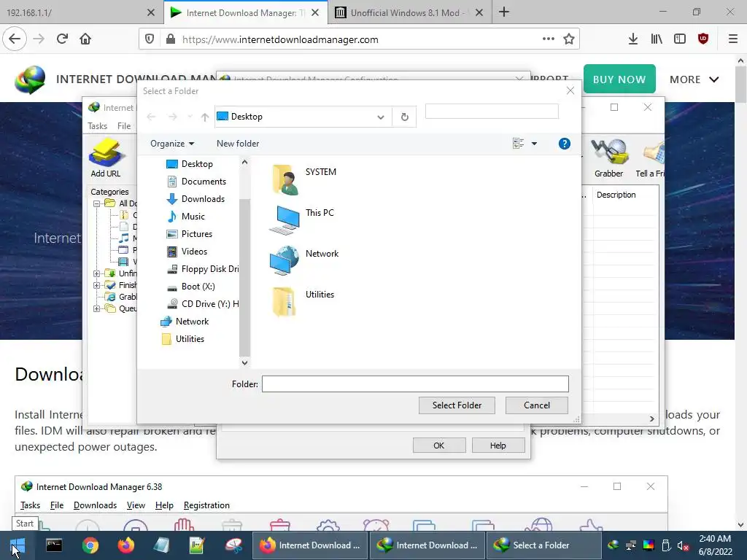
Task: Go up one folder level
Action: click(x=205, y=117)
